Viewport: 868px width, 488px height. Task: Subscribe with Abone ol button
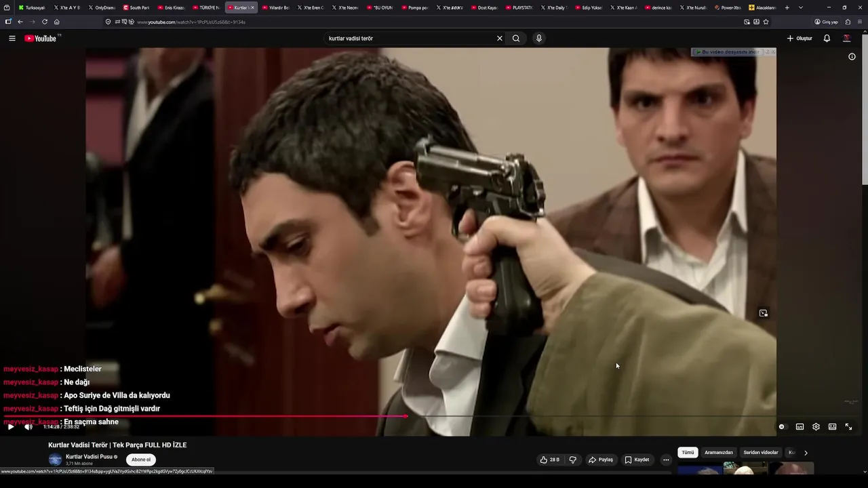(x=141, y=460)
